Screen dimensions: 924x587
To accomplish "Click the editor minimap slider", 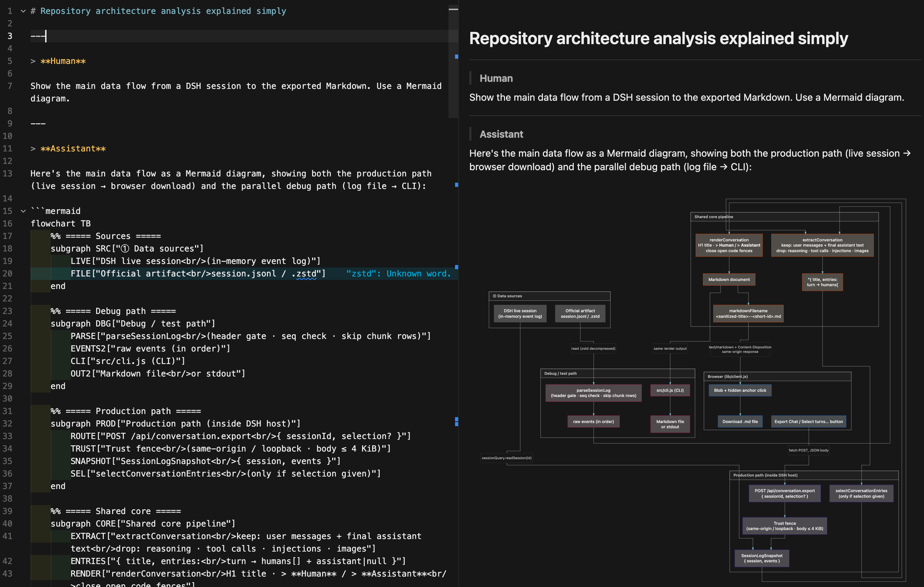I will [x=453, y=61].
